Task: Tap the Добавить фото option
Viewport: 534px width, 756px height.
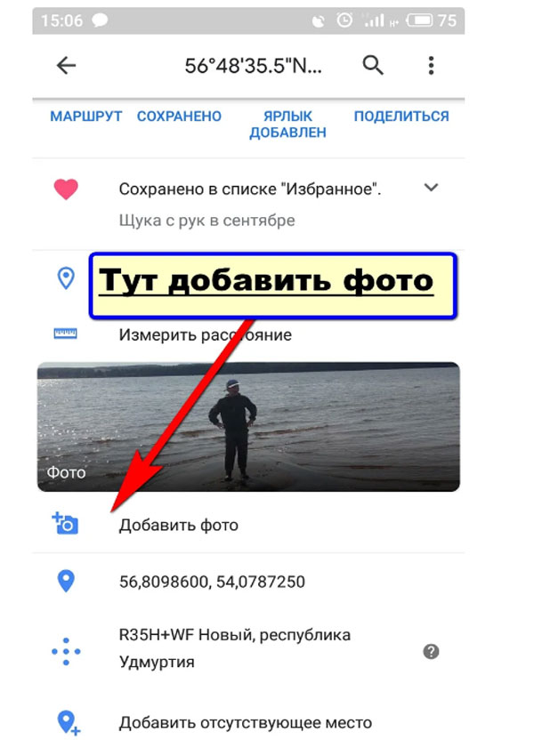Action: click(179, 525)
